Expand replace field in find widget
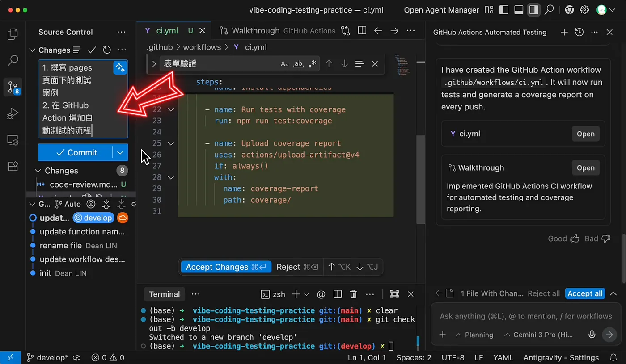The image size is (626, 364). pyautogui.click(x=154, y=64)
